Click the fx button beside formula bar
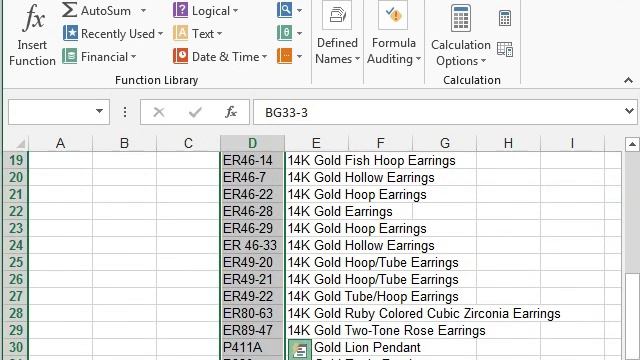 (231, 112)
